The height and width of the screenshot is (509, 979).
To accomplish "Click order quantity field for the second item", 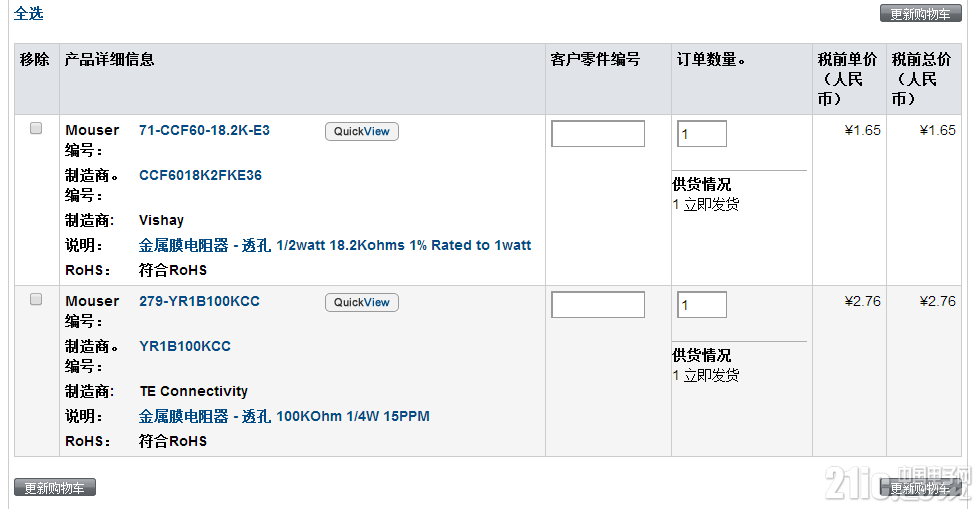I will [x=702, y=305].
